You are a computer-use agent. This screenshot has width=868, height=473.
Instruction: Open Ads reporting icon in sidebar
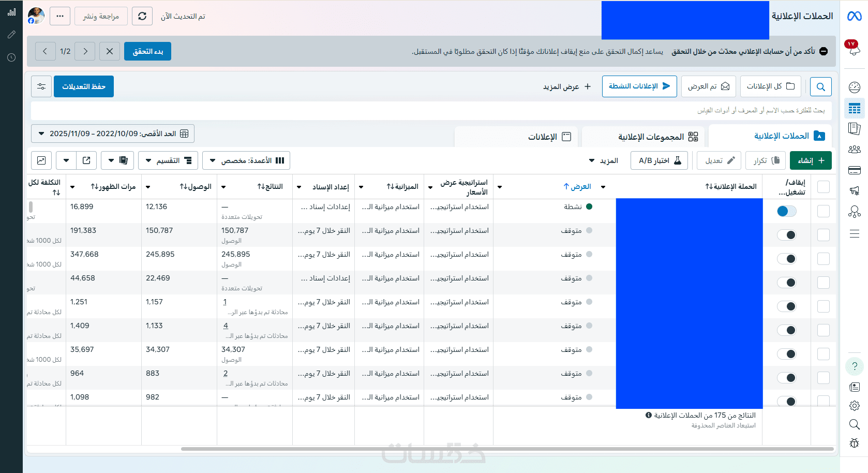point(855,128)
